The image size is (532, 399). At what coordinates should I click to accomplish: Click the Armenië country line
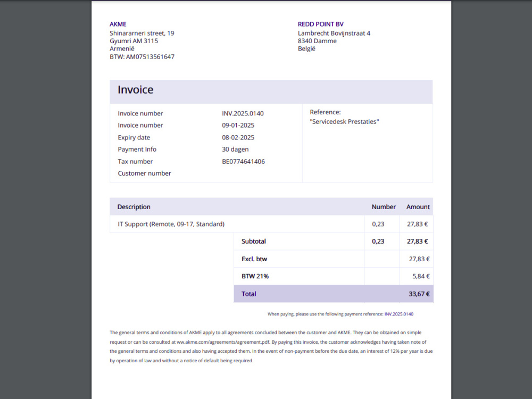(x=122, y=48)
